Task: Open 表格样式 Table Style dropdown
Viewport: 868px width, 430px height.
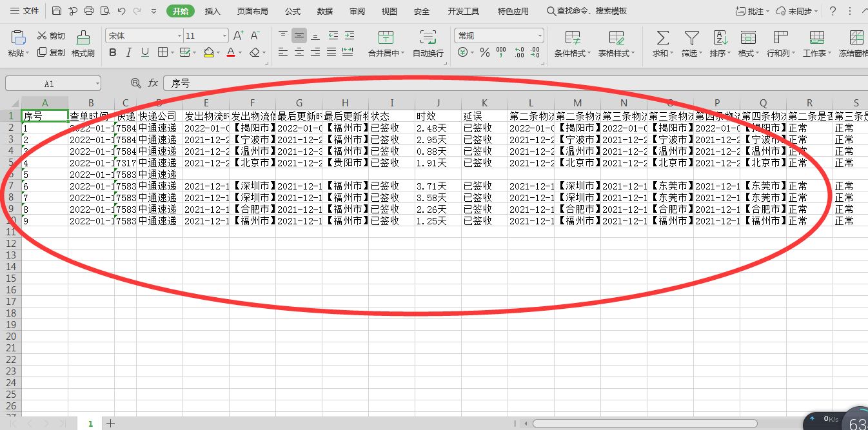Action: point(616,44)
